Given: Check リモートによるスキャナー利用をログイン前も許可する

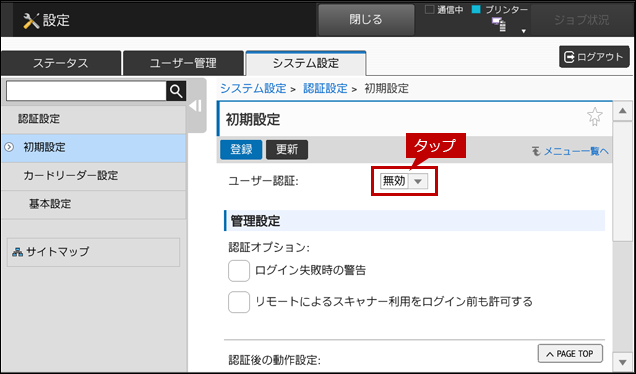Looking at the screenshot, I should click(x=238, y=302).
